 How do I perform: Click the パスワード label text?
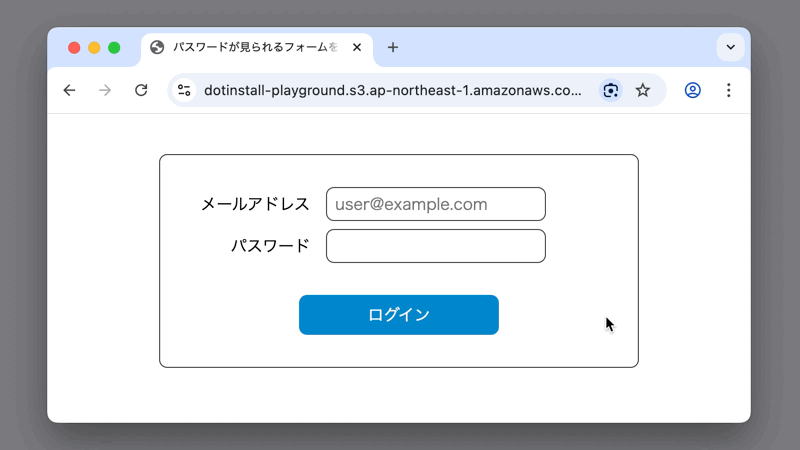coord(270,246)
